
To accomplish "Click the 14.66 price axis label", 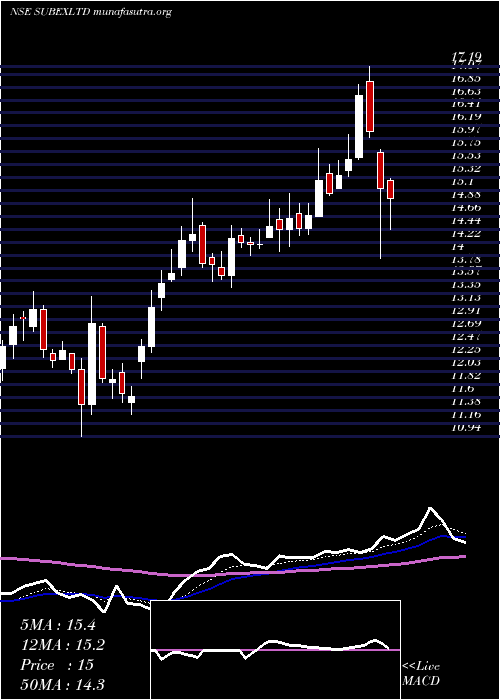I will tap(466, 208).
